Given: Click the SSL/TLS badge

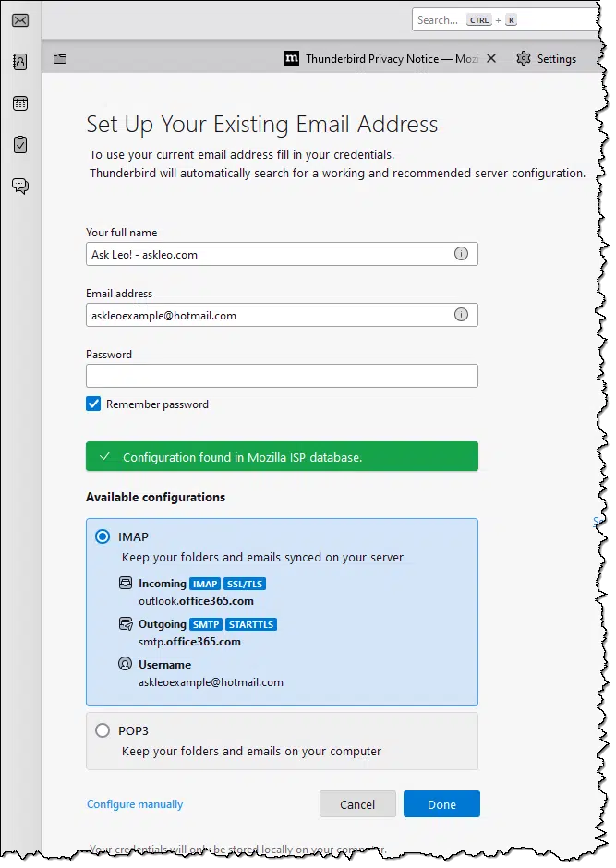Looking at the screenshot, I should click(x=245, y=584).
